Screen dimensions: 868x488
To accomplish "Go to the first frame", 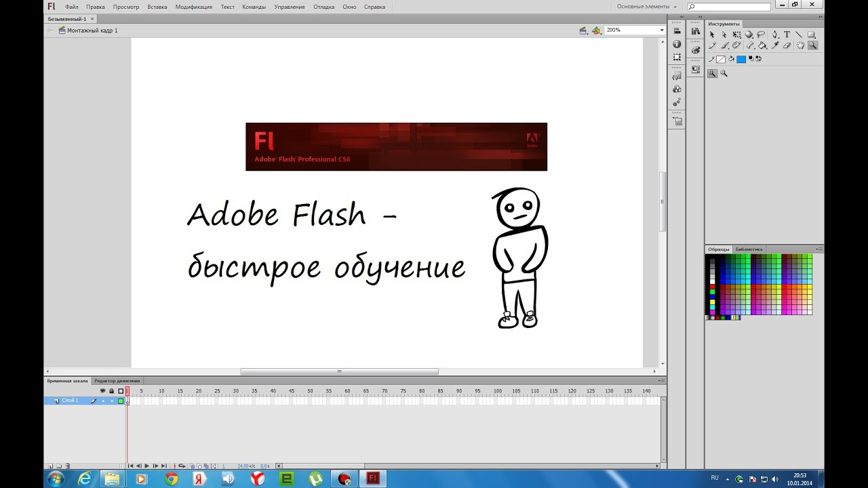I will click(130, 466).
